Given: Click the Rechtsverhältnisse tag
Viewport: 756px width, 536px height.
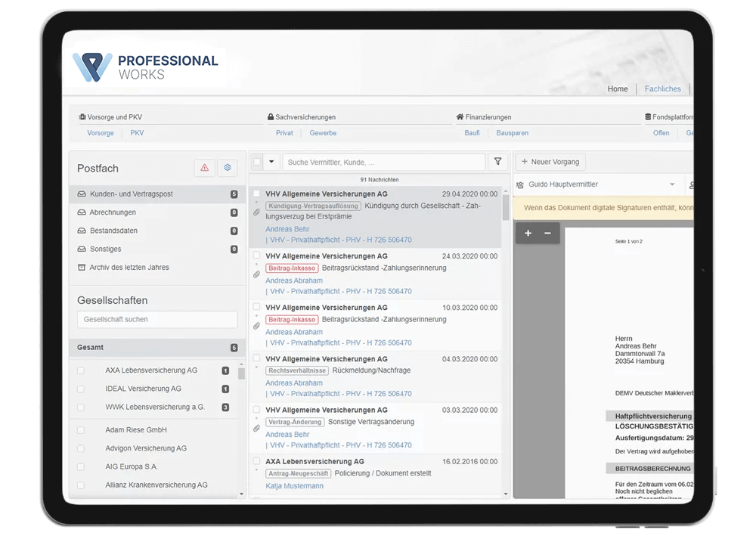Looking at the screenshot, I should (x=297, y=370).
